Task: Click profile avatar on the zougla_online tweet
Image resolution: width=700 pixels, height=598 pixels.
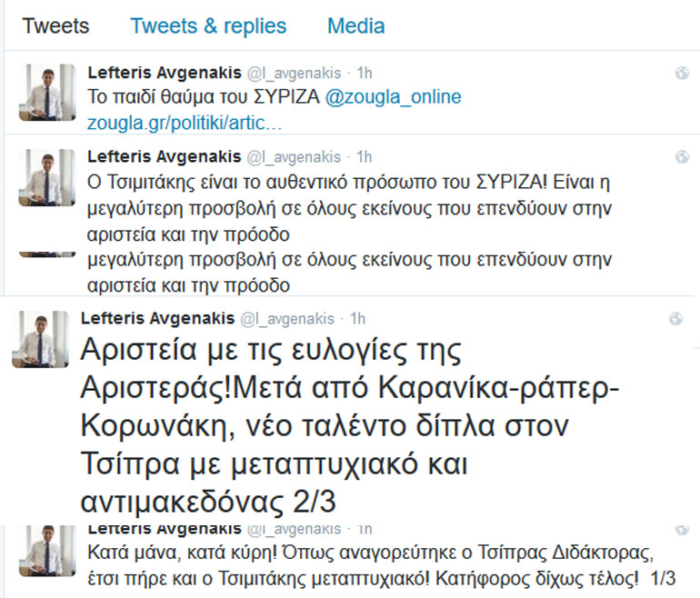Action: 41,93
